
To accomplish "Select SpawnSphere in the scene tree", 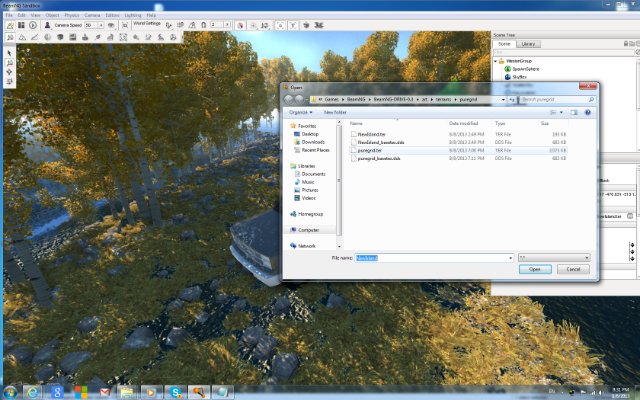I will (x=526, y=69).
